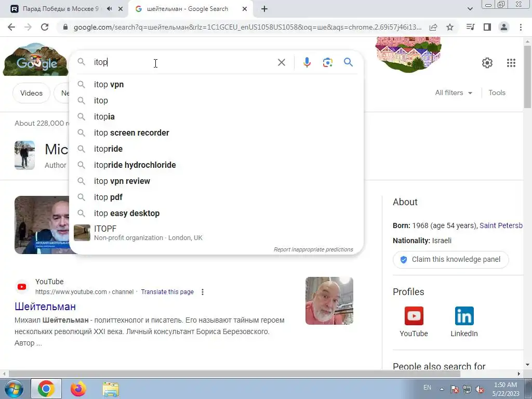Open the Шейтельман YouTube result link

(45, 307)
